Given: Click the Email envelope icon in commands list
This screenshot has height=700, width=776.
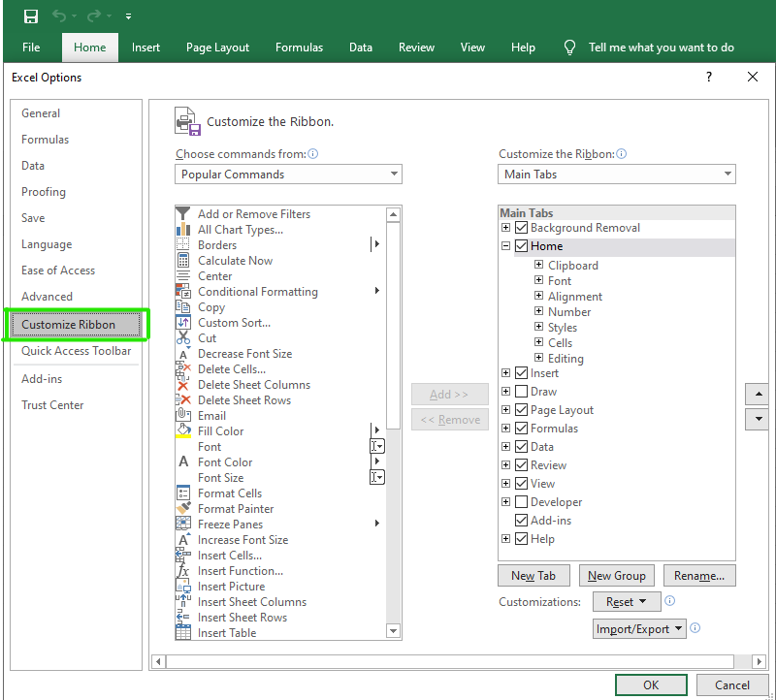Looking at the screenshot, I should click(x=183, y=416).
